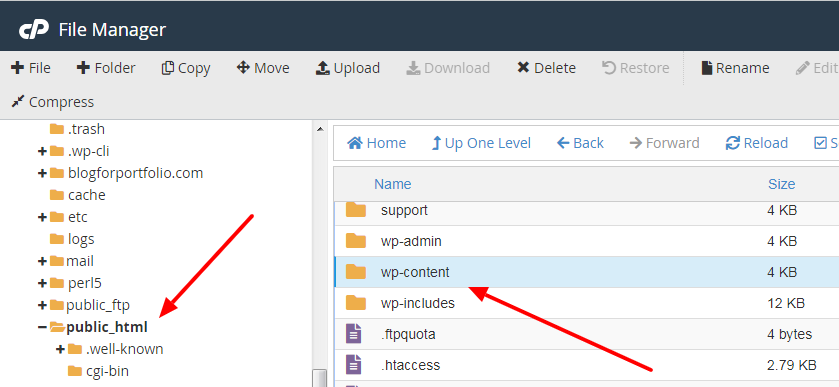The height and width of the screenshot is (387, 839).
Task: Expand the mail tree folder
Action: tap(42, 261)
